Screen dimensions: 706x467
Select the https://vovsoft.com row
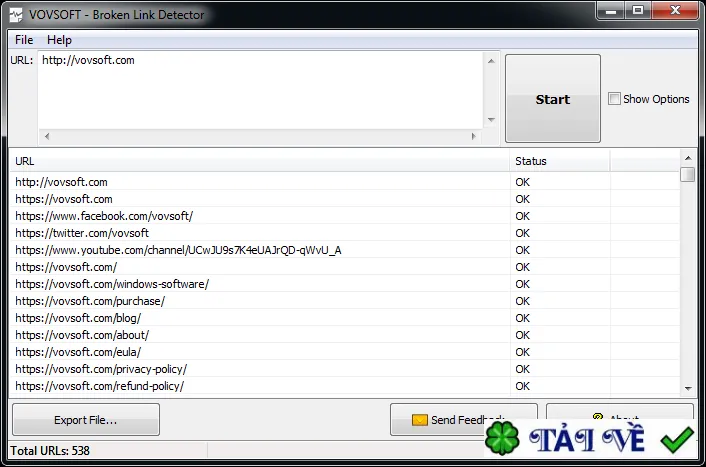pos(344,199)
